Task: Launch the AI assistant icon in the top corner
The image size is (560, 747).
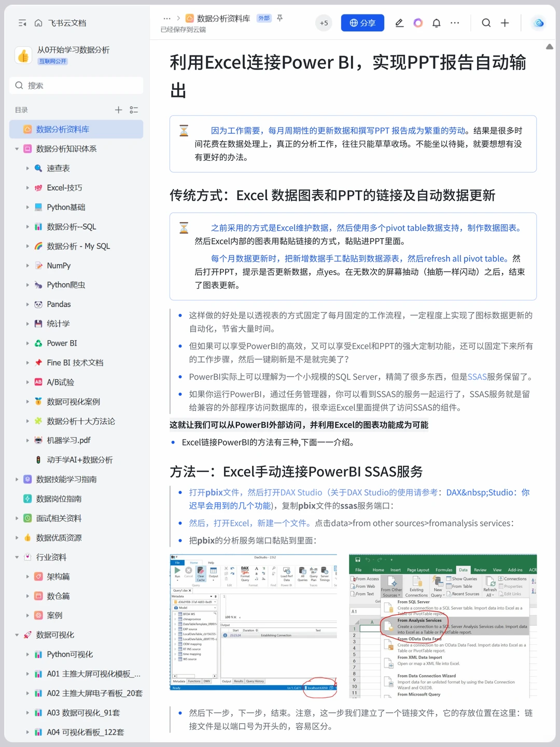Action: (x=538, y=23)
